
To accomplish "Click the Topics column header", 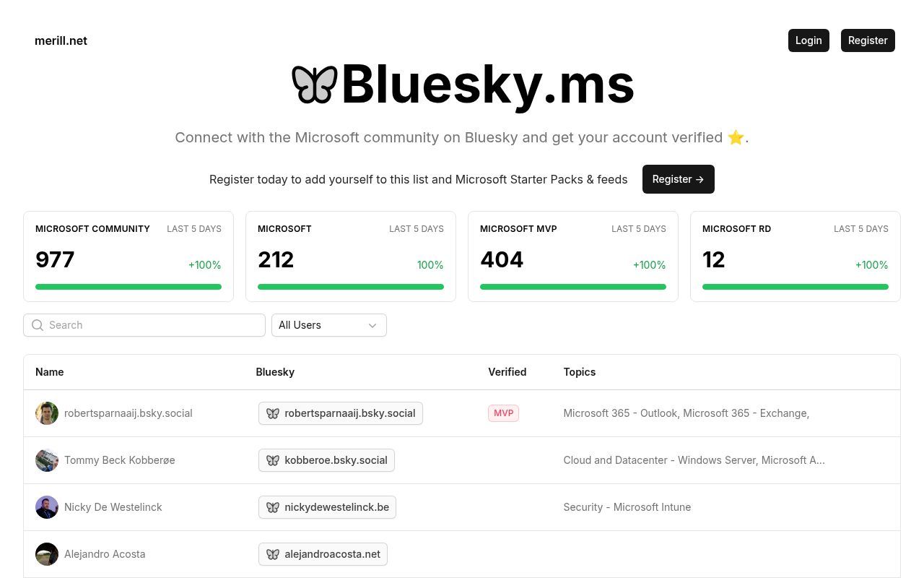I will (x=580, y=372).
